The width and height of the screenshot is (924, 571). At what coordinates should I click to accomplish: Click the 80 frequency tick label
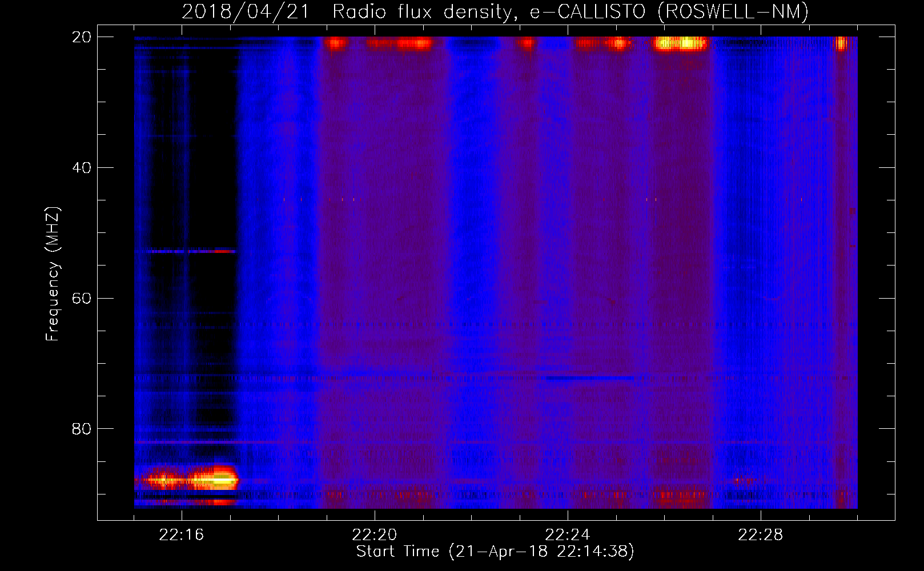(82, 429)
